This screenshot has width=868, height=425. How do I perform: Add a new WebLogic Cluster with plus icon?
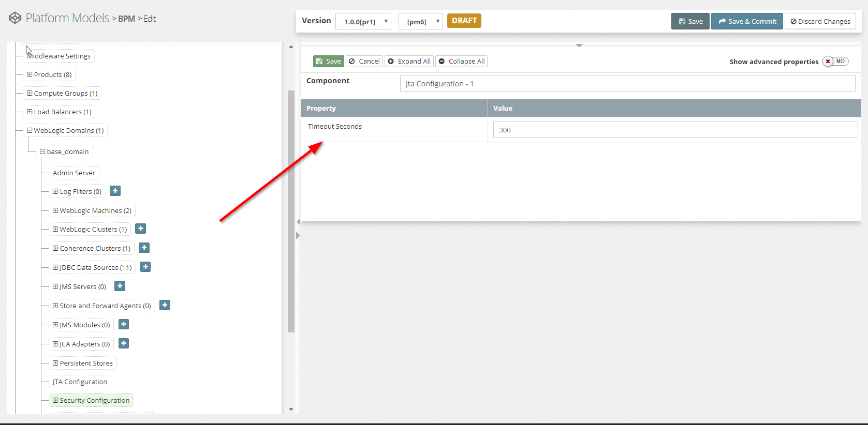click(x=140, y=229)
